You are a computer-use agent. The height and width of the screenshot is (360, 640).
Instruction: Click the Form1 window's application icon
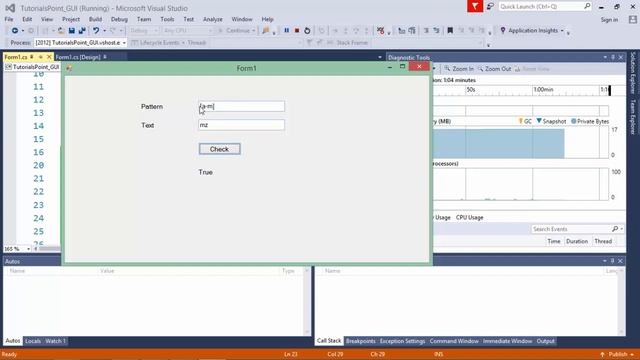point(69,68)
